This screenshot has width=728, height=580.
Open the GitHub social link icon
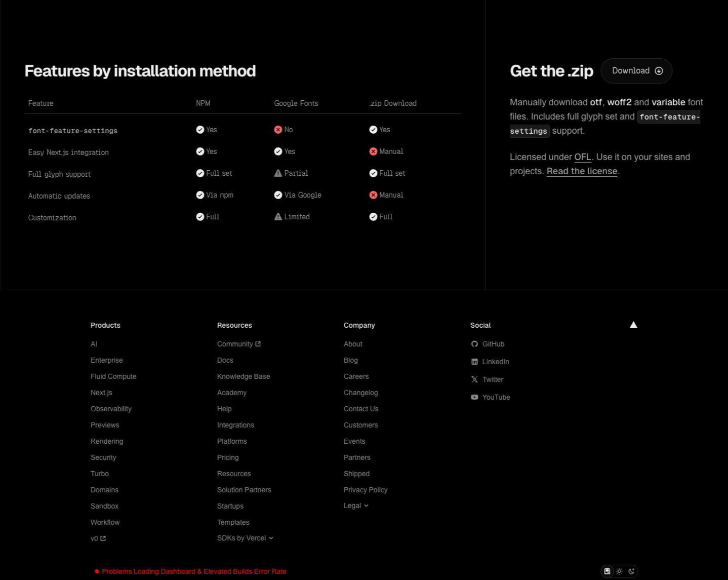coord(474,344)
